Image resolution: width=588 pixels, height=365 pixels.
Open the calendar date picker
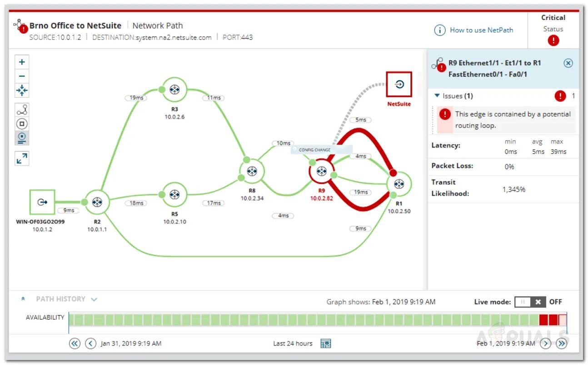coord(325,344)
